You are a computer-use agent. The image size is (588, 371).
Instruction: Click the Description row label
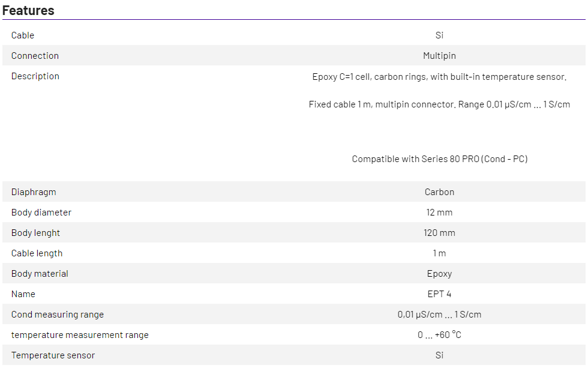[x=35, y=76]
